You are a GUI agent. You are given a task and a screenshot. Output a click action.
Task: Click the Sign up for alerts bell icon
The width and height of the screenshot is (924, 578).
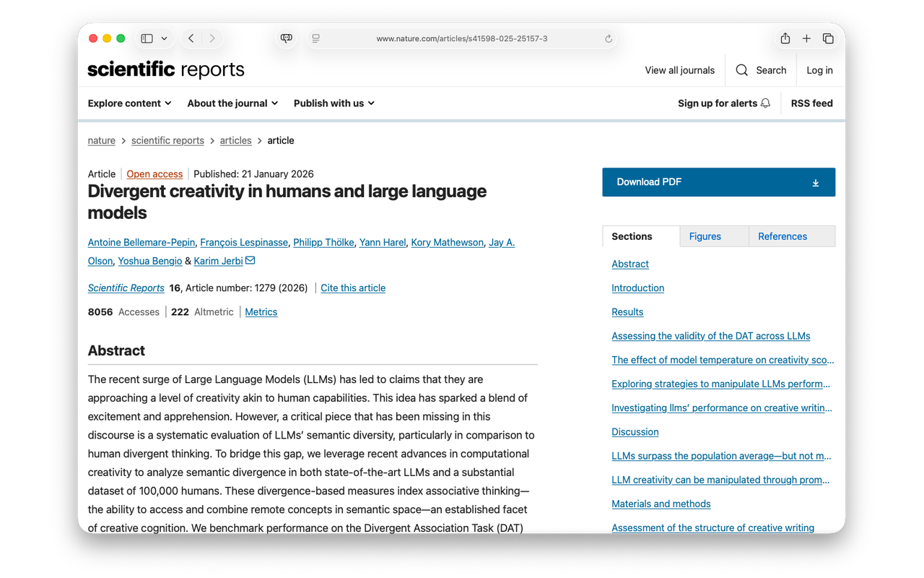[764, 103]
